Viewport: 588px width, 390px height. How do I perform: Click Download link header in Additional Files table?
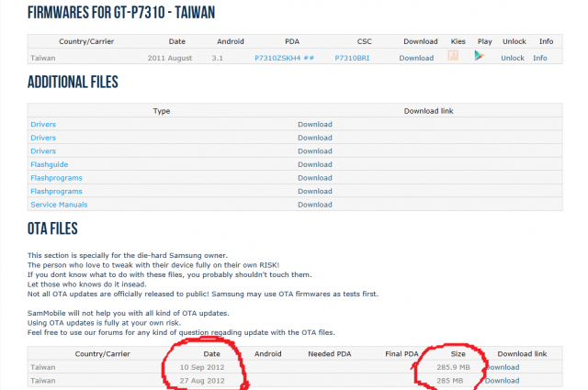tap(429, 111)
